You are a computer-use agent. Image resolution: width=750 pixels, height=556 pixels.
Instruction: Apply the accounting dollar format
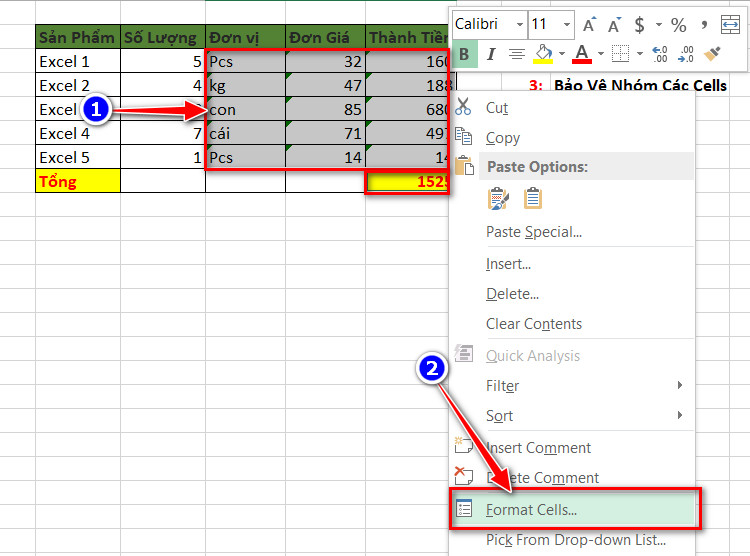tap(640, 24)
